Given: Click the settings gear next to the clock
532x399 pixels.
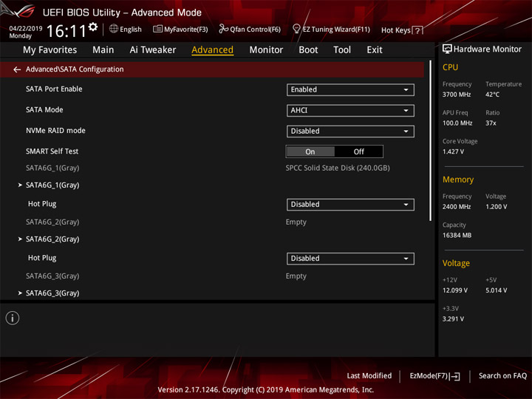Looking at the screenshot, I should pyautogui.click(x=93, y=27).
